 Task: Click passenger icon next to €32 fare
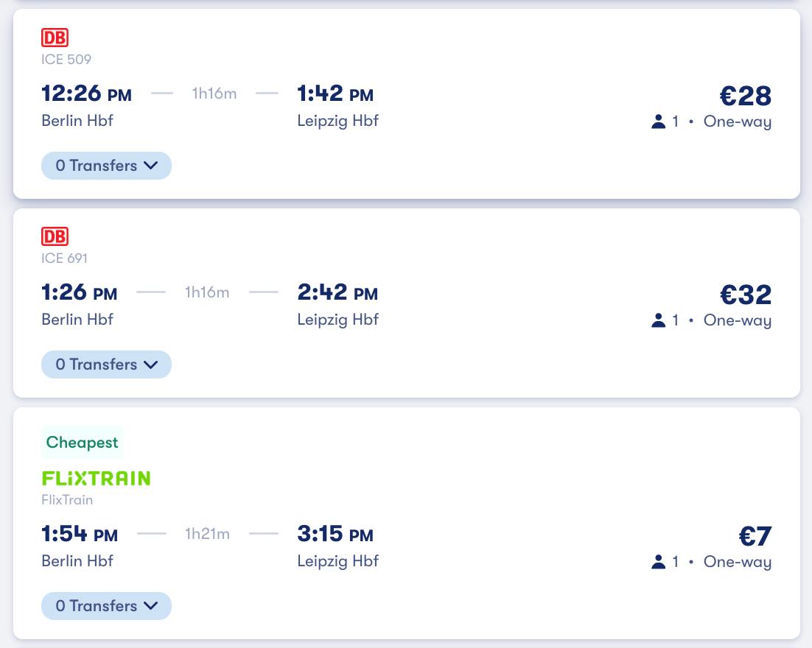pos(658,320)
